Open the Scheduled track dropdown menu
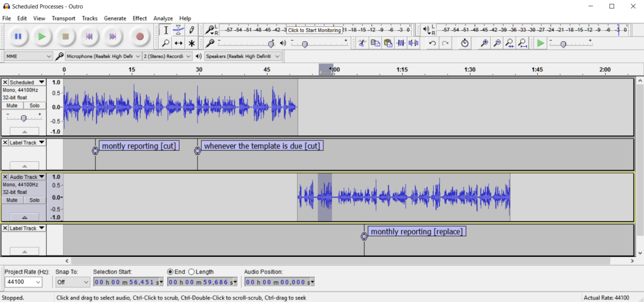Image resolution: width=644 pixels, height=302 pixels. coord(41,82)
